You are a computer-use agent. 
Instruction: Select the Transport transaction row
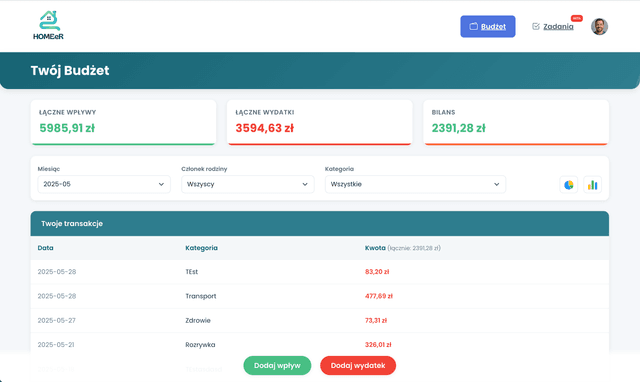click(x=320, y=296)
